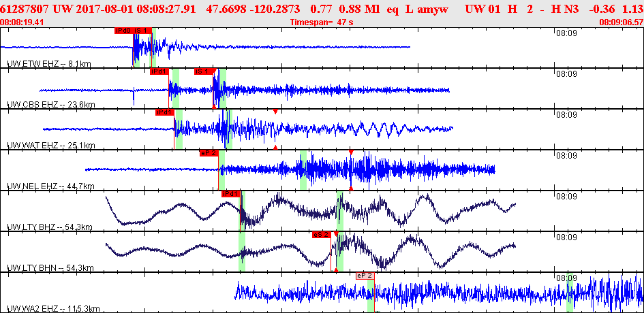Click the red triangle at bottom of NEL trace

[x=351, y=188]
